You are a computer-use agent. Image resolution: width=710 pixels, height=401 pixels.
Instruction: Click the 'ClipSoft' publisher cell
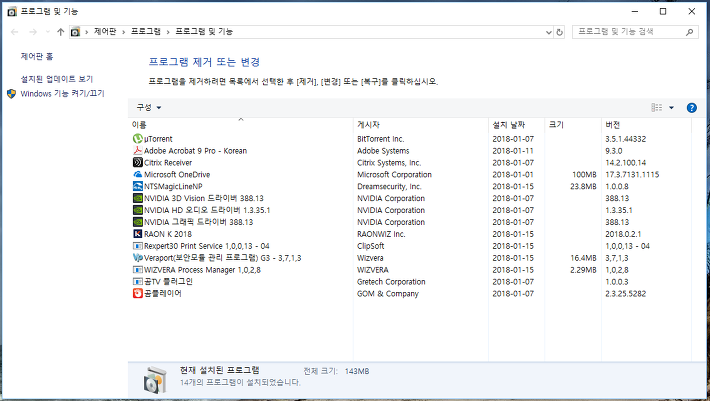click(370, 246)
